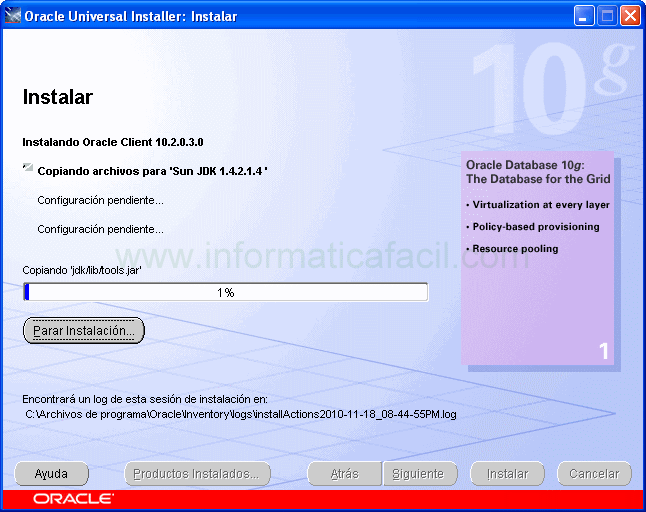Click the Oracle logo in red footer
The width and height of the screenshot is (646, 512).
(x=73, y=499)
